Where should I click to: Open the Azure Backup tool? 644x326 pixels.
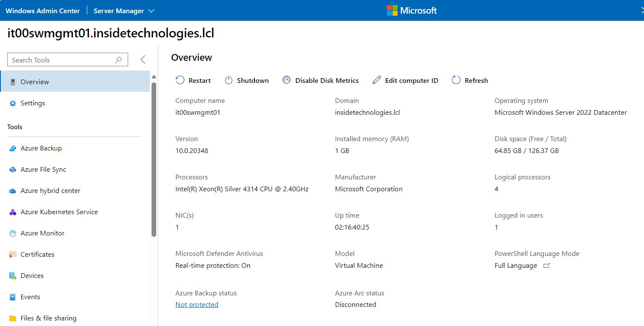(75, 148)
